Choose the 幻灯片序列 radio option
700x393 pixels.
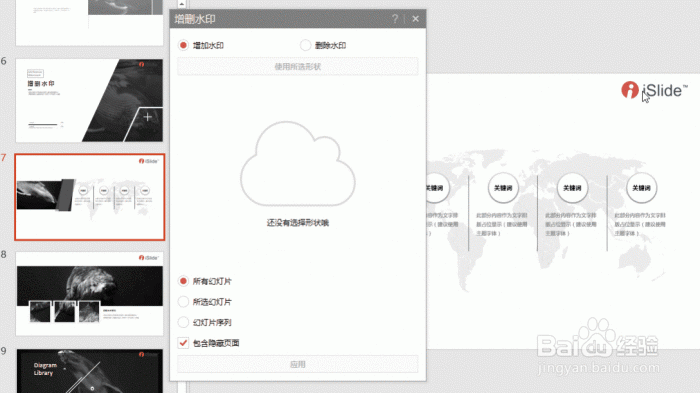[x=183, y=322]
